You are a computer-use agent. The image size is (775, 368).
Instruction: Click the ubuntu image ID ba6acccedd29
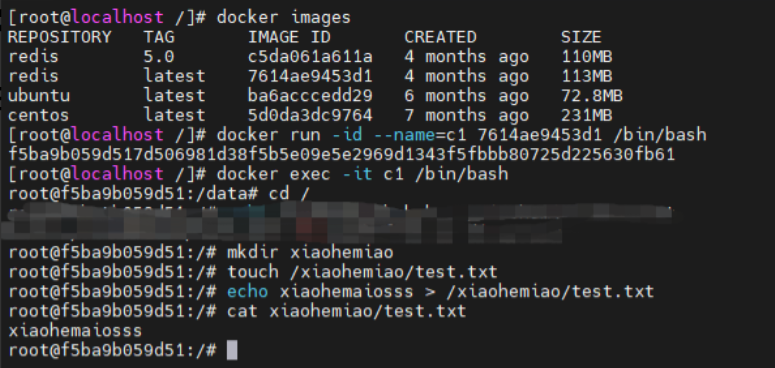click(x=310, y=95)
